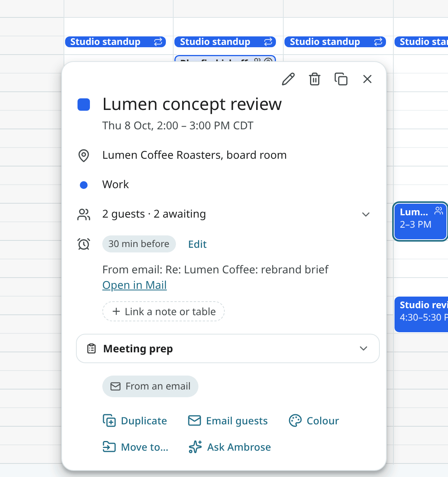Click the Colour palette icon
The height and width of the screenshot is (477, 448).
tap(295, 420)
